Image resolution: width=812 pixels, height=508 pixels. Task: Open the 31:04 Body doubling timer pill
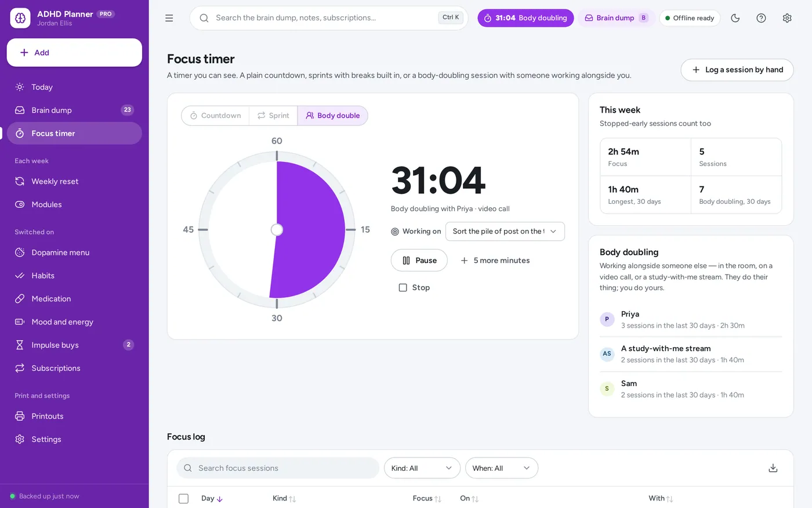[x=525, y=18]
